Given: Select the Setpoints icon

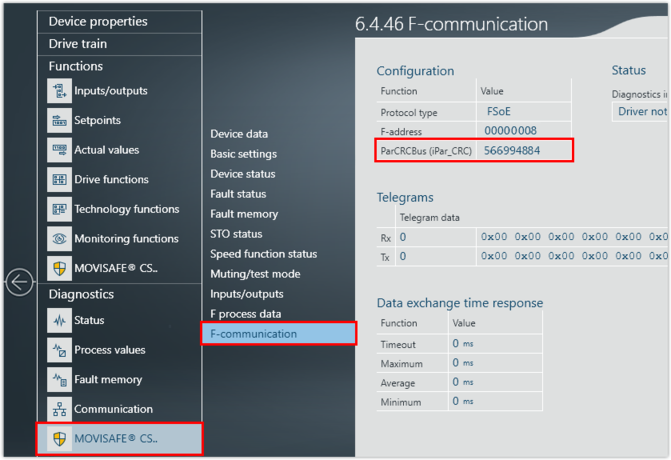Looking at the screenshot, I should click(x=59, y=121).
